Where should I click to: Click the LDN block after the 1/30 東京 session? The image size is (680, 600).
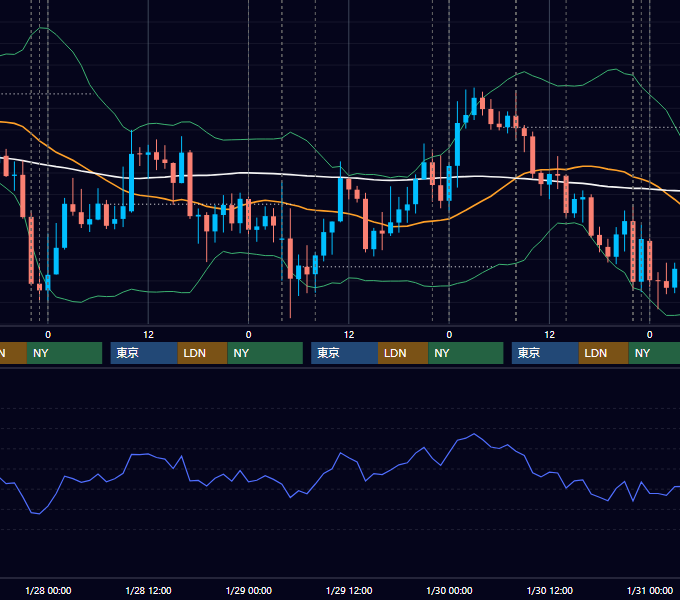[x=604, y=353]
